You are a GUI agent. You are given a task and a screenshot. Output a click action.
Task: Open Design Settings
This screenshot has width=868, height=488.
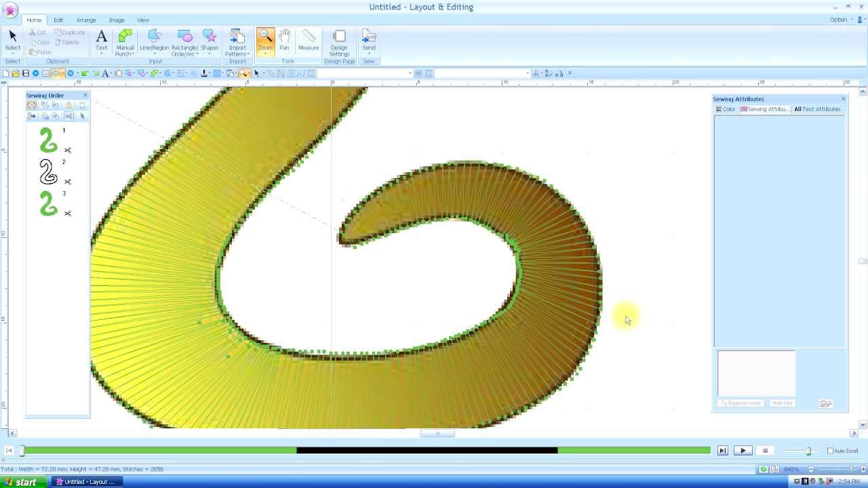(339, 43)
